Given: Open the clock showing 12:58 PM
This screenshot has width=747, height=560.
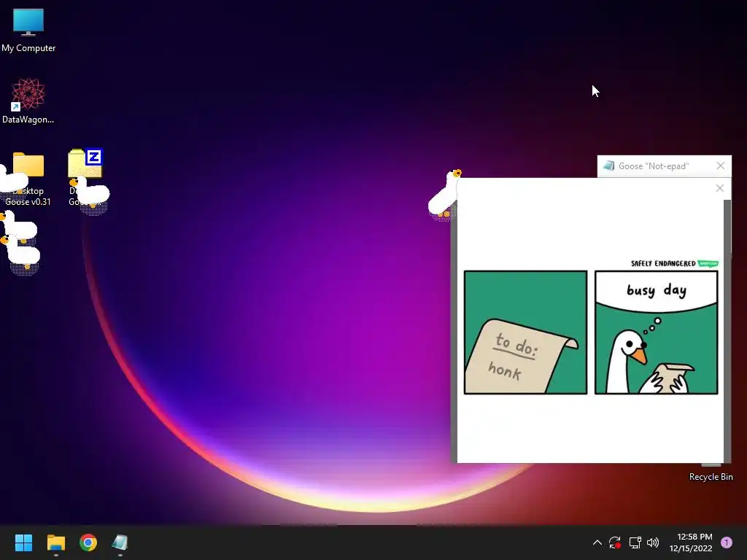Looking at the screenshot, I should coord(691,542).
